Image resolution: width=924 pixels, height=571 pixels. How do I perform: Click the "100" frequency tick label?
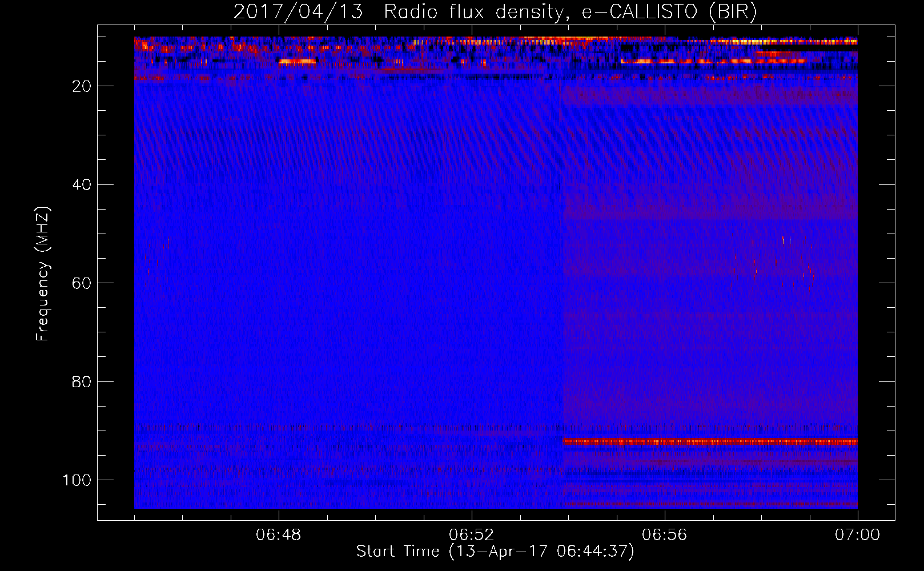tap(77, 480)
